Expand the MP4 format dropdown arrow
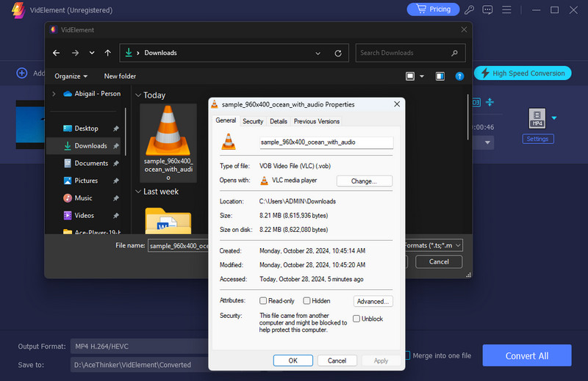This screenshot has height=381, width=588. tap(554, 118)
